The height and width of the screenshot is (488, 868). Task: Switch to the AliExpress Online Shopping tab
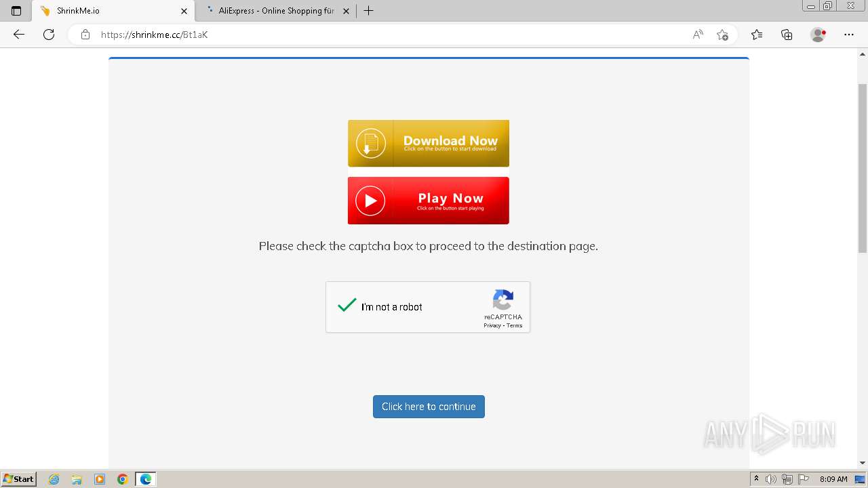[x=275, y=11]
